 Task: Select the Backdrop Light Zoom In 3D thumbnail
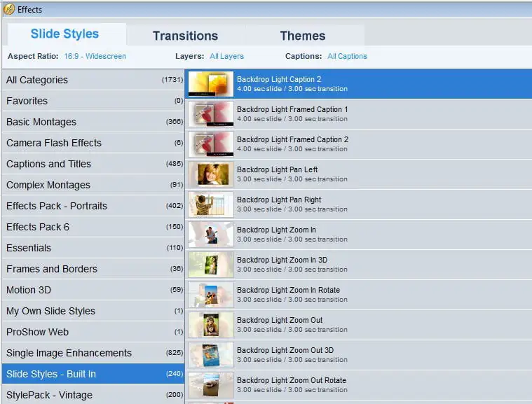(x=210, y=265)
